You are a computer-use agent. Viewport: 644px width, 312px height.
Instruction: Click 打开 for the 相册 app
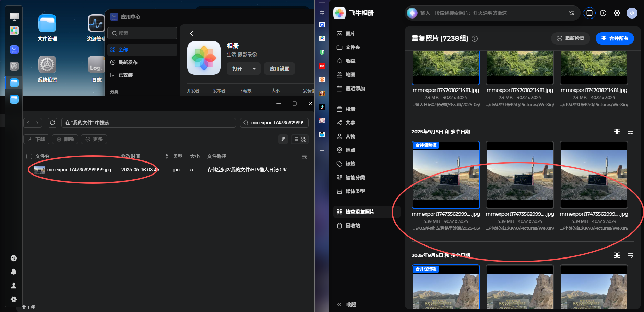click(x=237, y=69)
